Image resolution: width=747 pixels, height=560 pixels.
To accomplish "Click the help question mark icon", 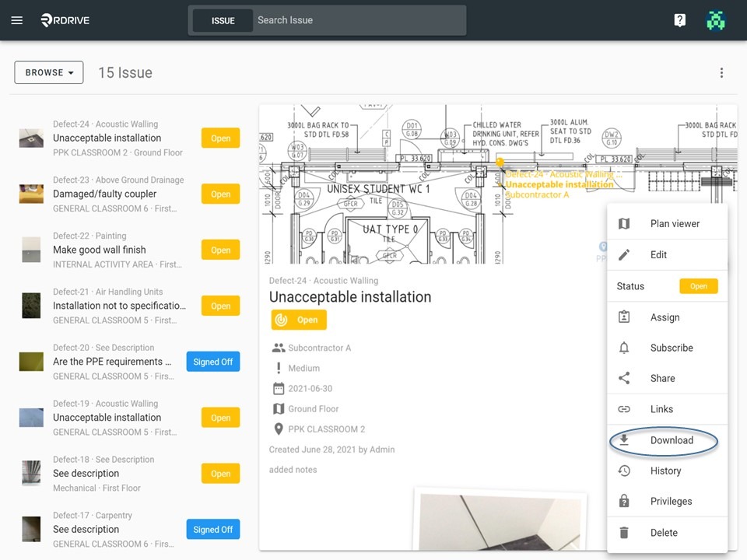I will 680,20.
